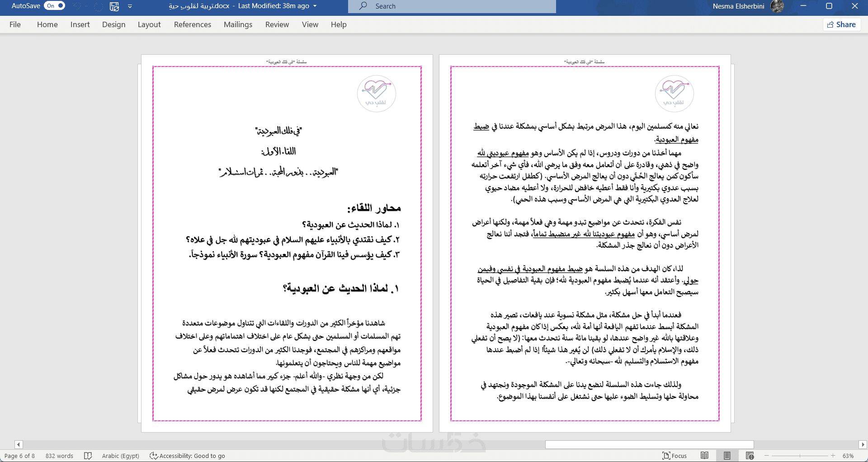This screenshot has width=868, height=462.
Task: Click the heading "محاور اللقاء:"
Action: click(x=374, y=208)
